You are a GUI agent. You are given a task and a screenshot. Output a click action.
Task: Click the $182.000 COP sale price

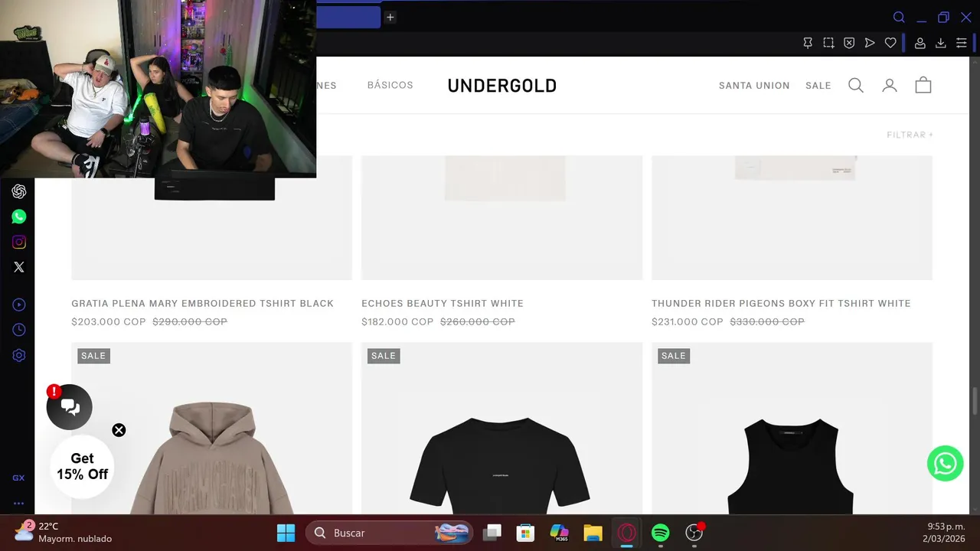[x=397, y=321]
